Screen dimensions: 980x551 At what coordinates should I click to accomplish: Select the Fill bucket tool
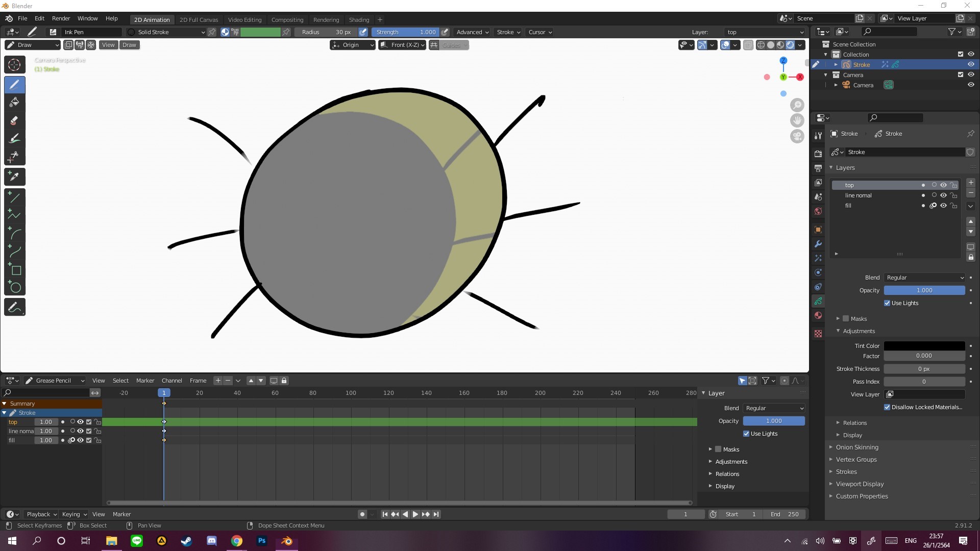point(15,103)
